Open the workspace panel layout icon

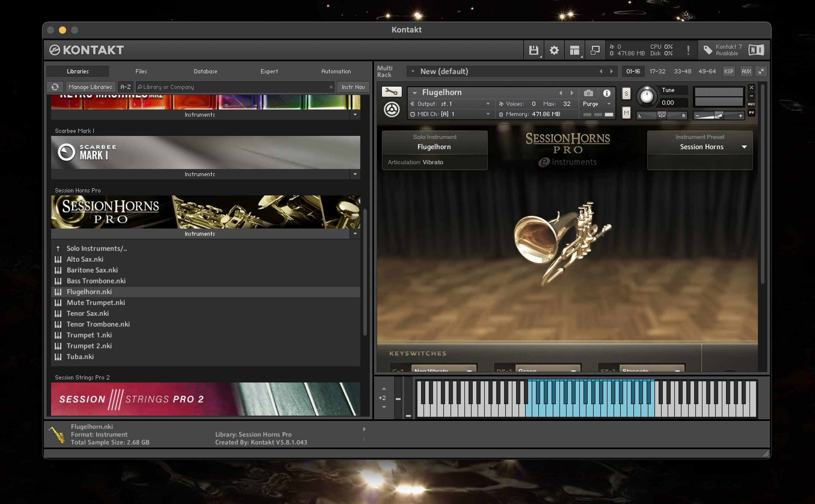[x=574, y=50]
